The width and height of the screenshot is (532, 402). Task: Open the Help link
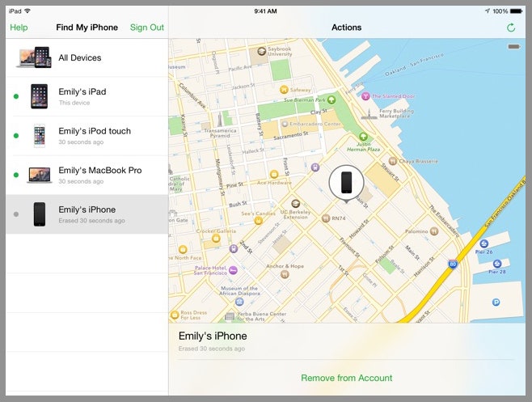(19, 28)
